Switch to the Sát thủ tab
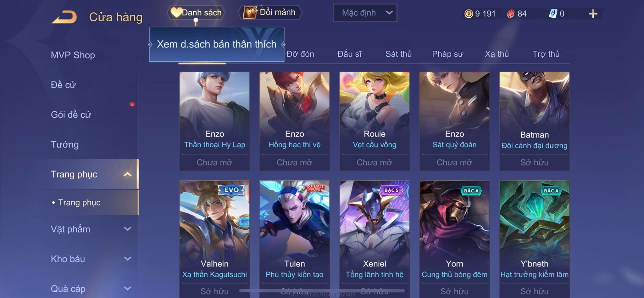Image resolution: width=644 pixels, height=298 pixels. pyautogui.click(x=398, y=54)
